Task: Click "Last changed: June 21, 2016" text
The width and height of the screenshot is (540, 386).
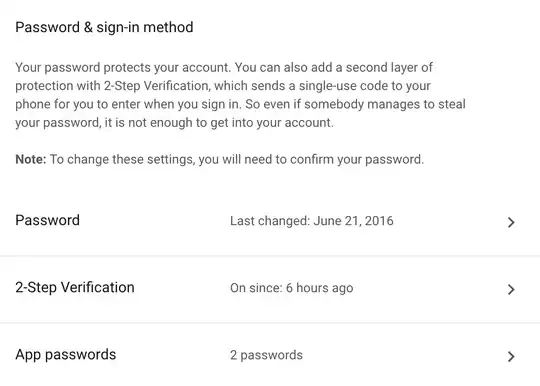Action: pyautogui.click(x=312, y=221)
